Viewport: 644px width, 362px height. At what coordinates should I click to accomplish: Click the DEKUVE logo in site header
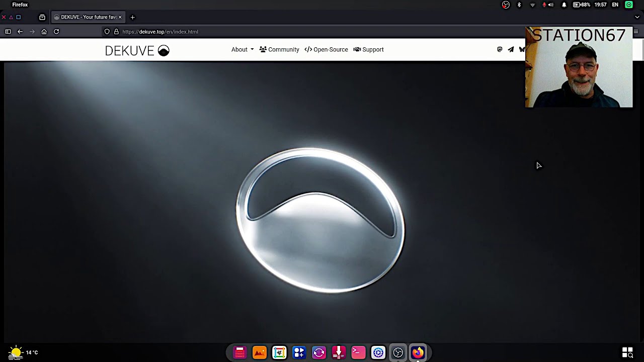click(x=137, y=50)
